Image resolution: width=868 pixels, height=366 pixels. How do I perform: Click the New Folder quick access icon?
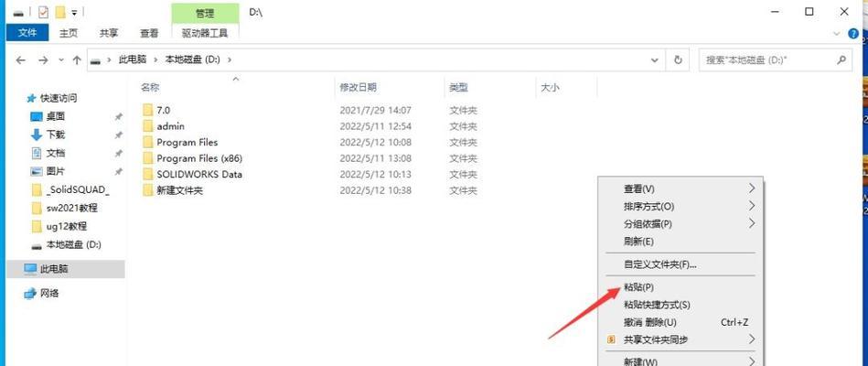point(60,12)
